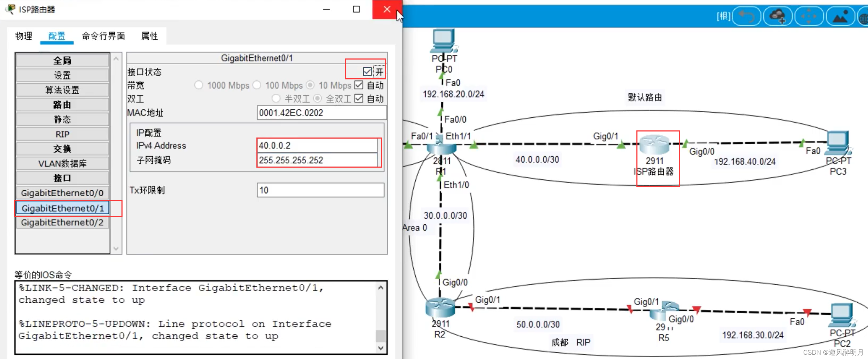The width and height of the screenshot is (868, 359).
Task: Click the 30.0.0.0/30 network label
Action: [446, 215]
